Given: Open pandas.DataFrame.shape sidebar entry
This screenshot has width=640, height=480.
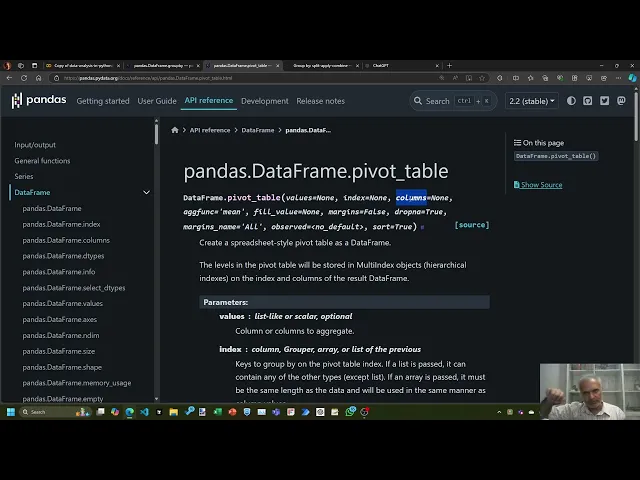Looking at the screenshot, I should coord(62,367).
